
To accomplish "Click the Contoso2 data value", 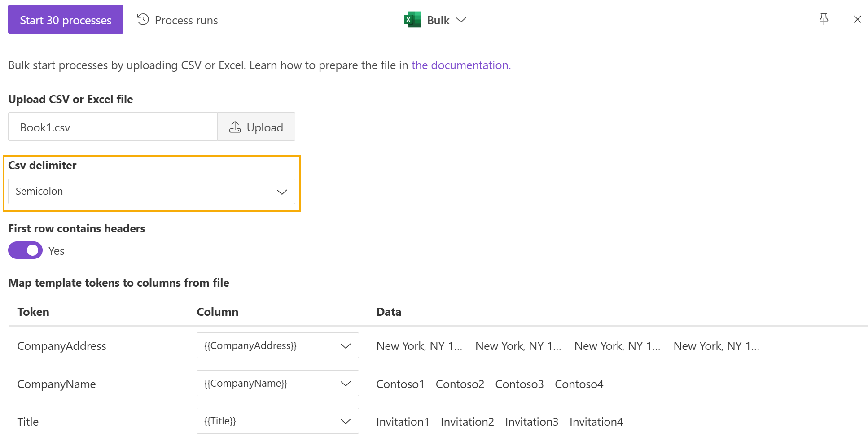I will point(460,384).
